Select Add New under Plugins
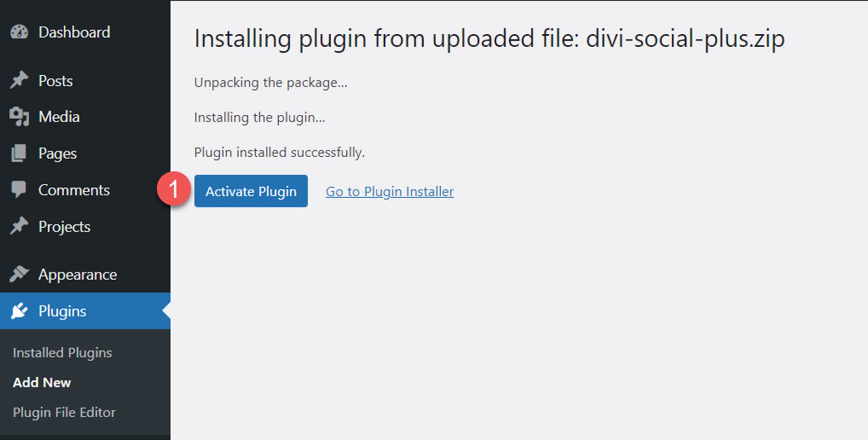 pyautogui.click(x=41, y=382)
